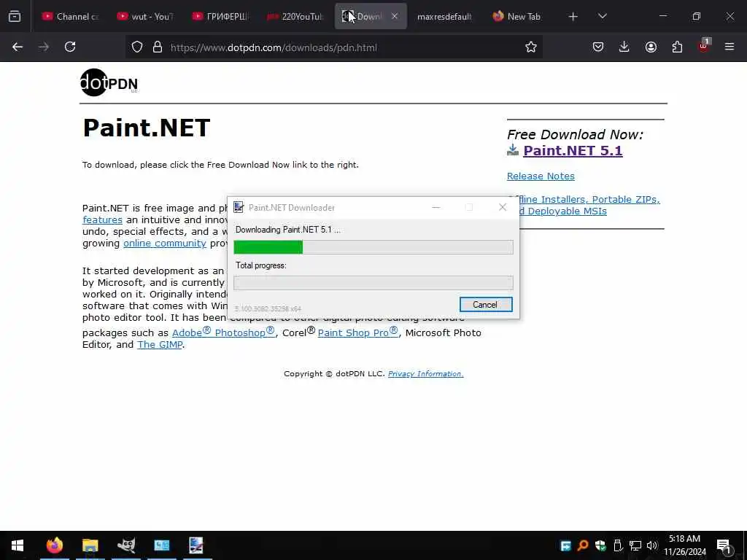Viewport: 747px width, 560px height.
Task: Click the Total progress bar
Action: pyautogui.click(x=373, y=283)
